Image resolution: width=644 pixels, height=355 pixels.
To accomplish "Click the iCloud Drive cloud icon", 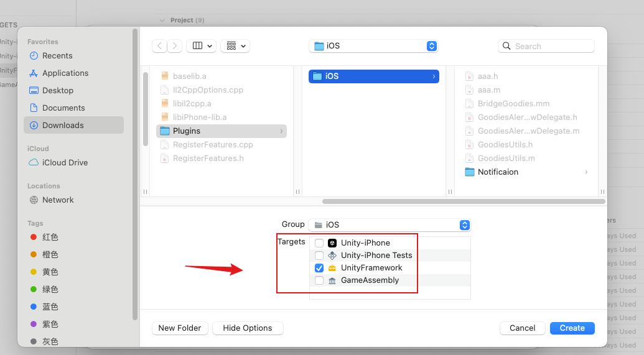I will [x=34, y=162].
